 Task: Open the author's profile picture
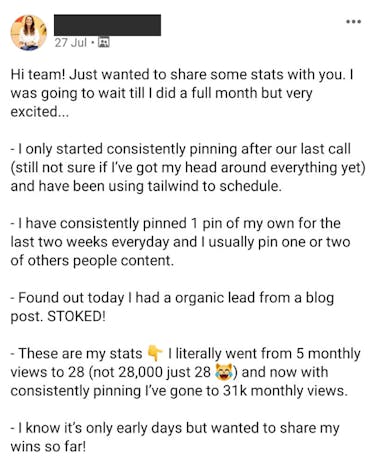[29, 33]
